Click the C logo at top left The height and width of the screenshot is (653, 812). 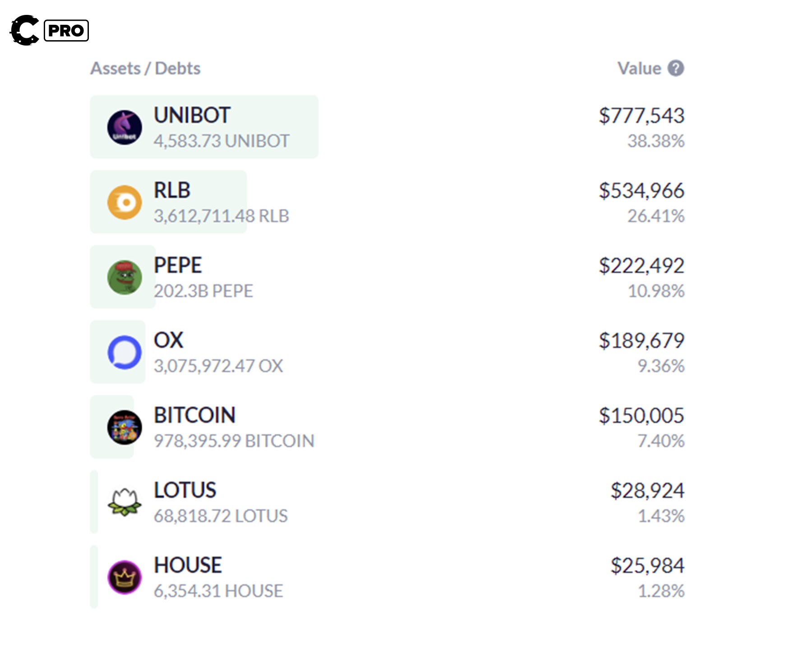point(24,30)
